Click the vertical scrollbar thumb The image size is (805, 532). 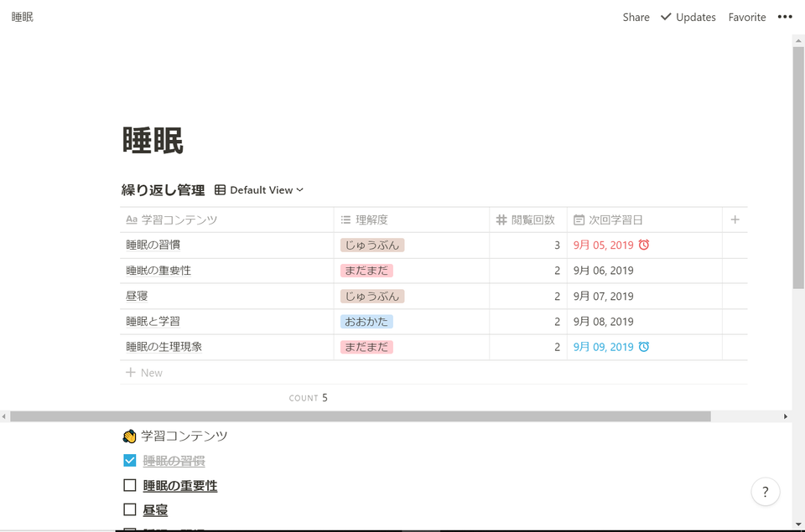pyautogui.click(x=798, y=168)
